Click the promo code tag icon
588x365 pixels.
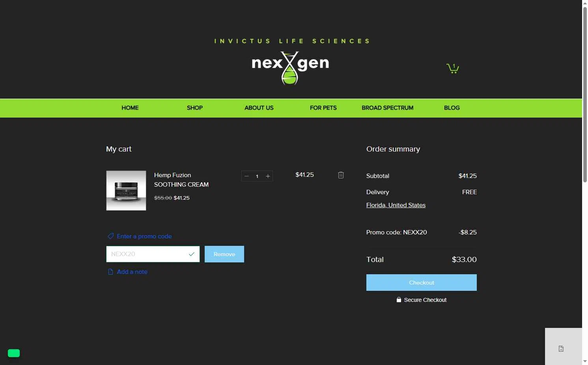tap(110, 236)
